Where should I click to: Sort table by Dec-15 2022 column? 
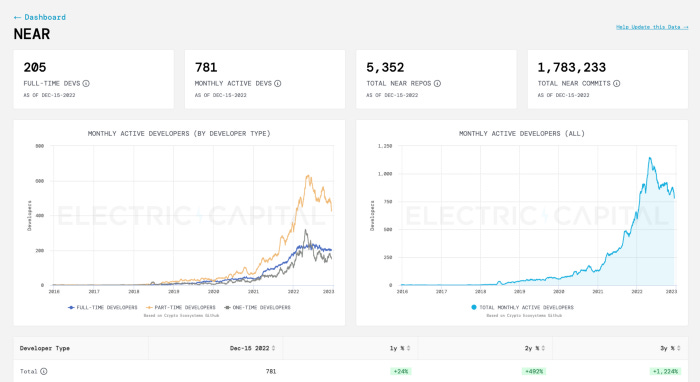pos(252,348)
